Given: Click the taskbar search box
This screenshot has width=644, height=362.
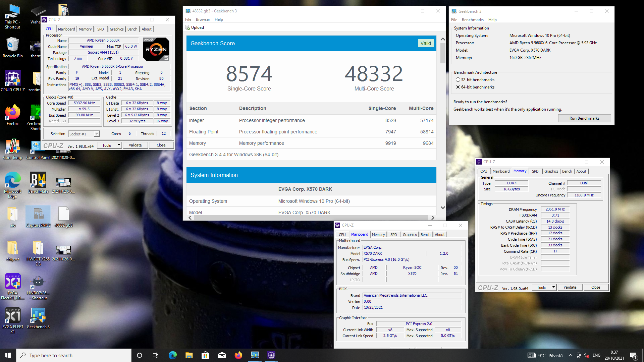Looking at the screenshot, I should click(74, 355).
